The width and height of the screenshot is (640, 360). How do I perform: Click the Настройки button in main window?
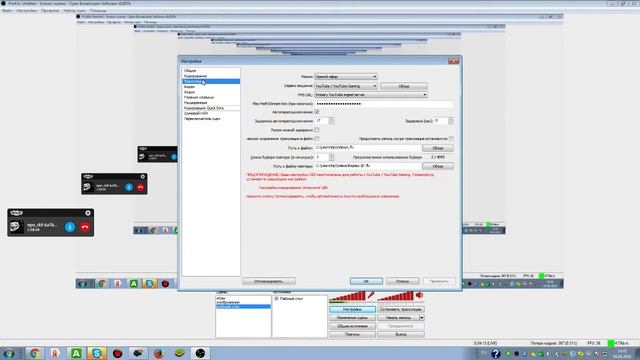[352, 309]
